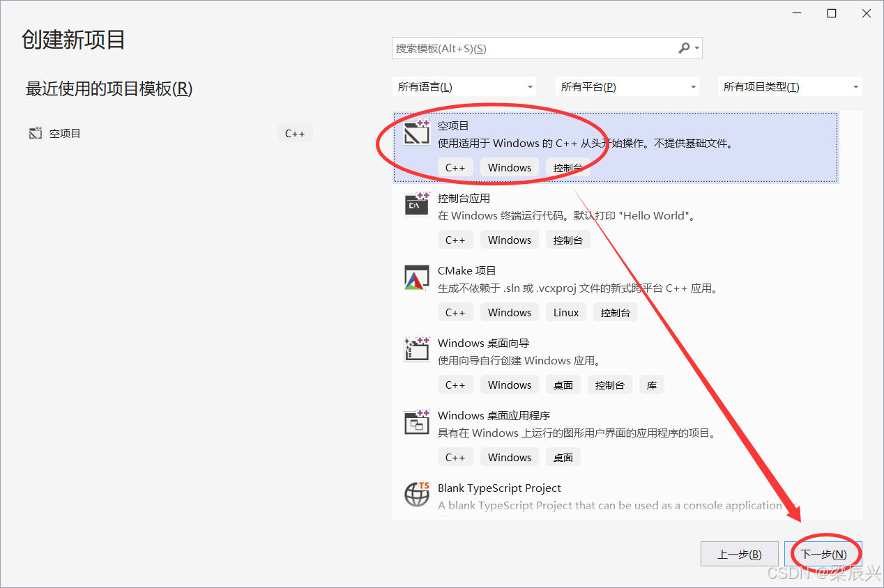Click the 下一步(N) next button
884x588 pixels.
(x=823, y=555)
